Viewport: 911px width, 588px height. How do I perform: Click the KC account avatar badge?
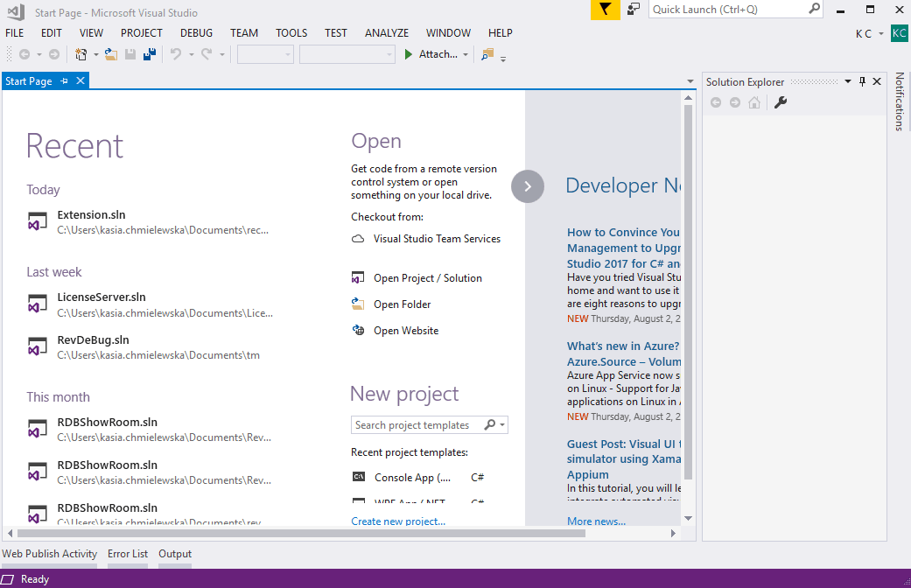click(x=900, y=33)
